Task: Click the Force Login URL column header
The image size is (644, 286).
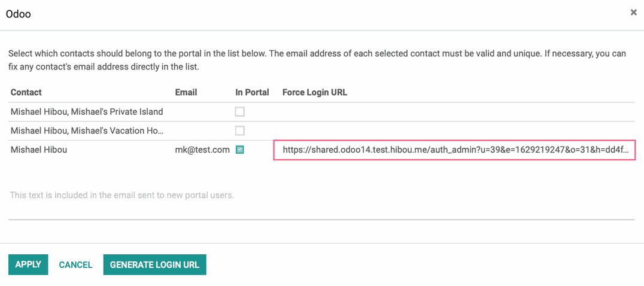Action: [315, 92]
